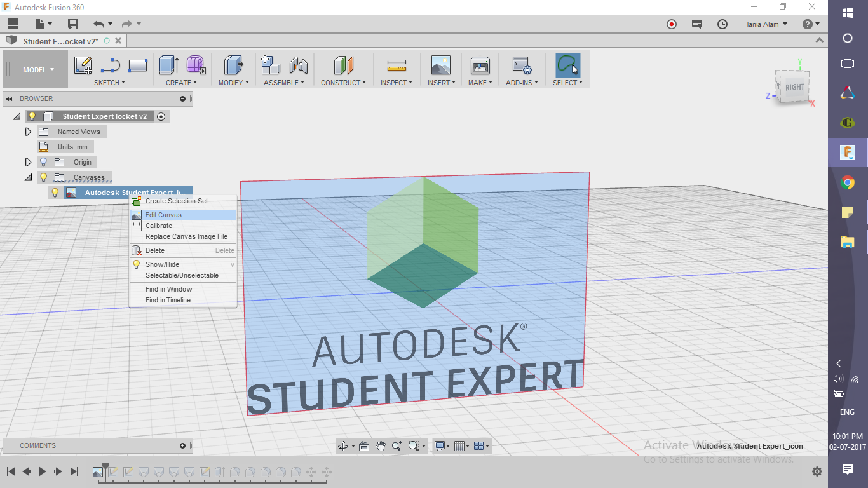868x488 pixels.
Task: Select the Line sketch tool icon
Action: pyautogui.click(x=111, y=65)
